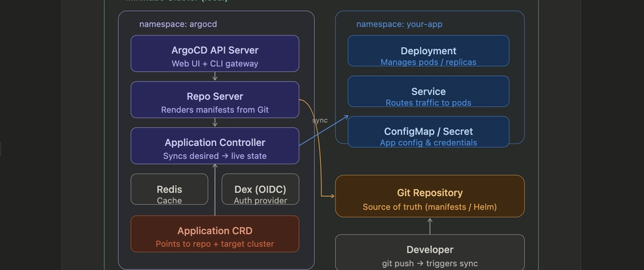This screenshot has height=270, width=644.
Task: Select the Application CRD box
Action: pyautogui.click(x=215, y=234)
